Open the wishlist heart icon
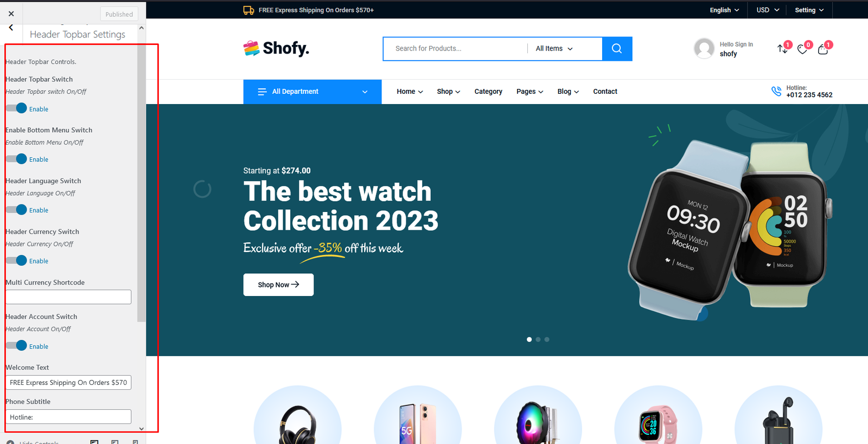Image resolution: width=868 pixels, height=444 pixels. tap(802, 50)
